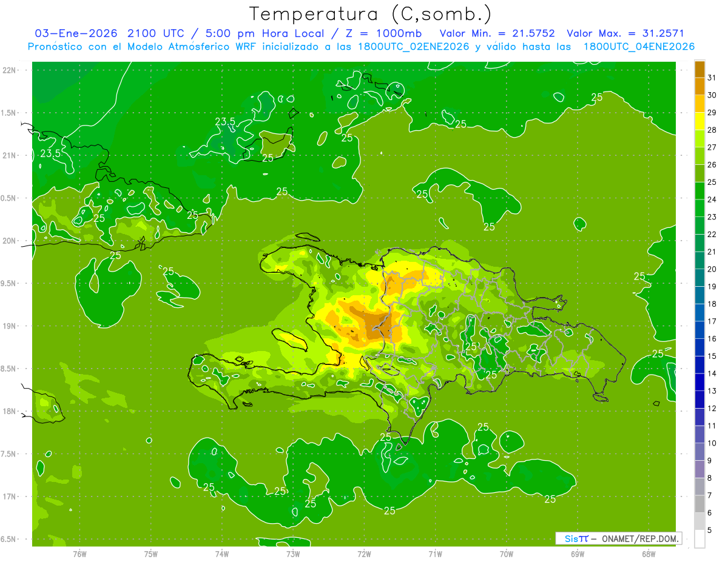Image resolution: width=728 pixels, height=562 pixels.
Task: Click the "72W" longitude label
Action: click(364, 554)
